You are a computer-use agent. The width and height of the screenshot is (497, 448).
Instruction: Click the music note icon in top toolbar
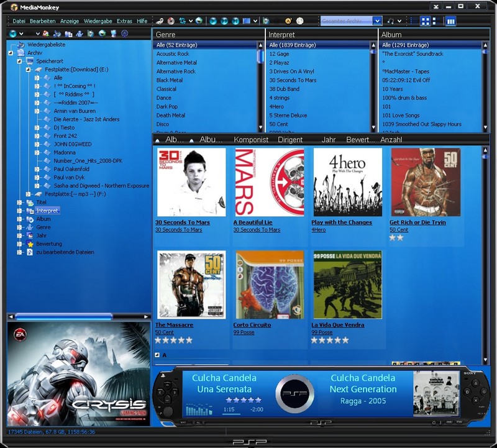[391, 21]
